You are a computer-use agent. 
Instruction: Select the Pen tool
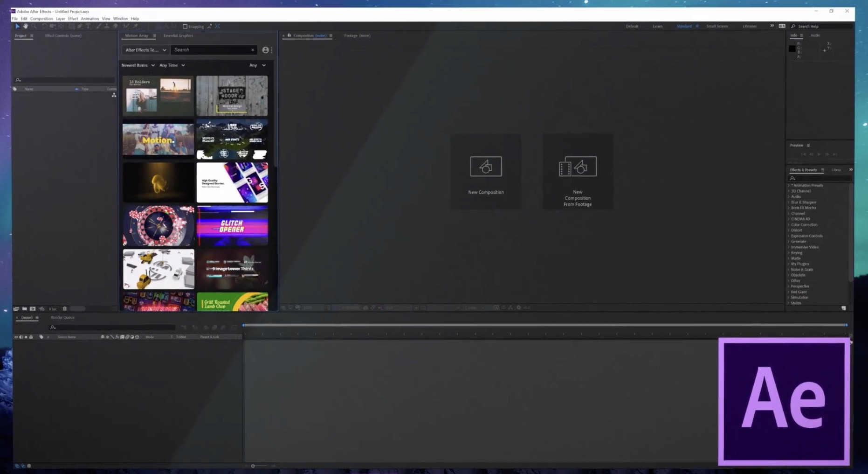(80, 26)
